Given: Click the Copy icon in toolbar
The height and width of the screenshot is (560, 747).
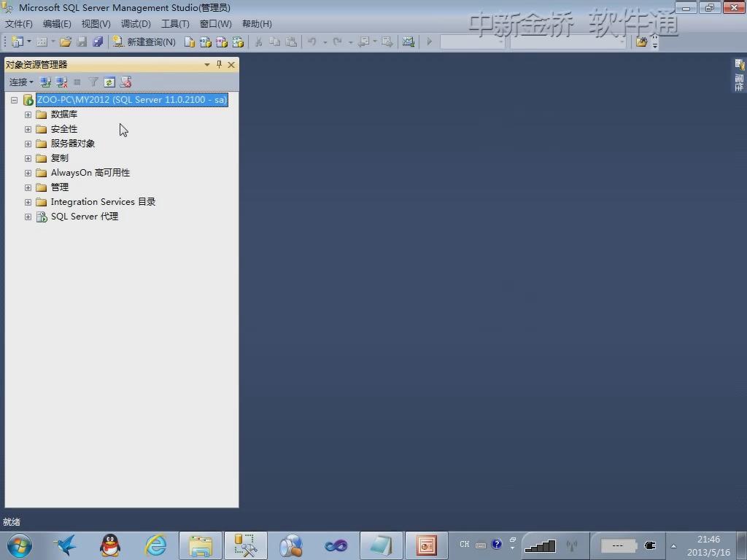Looking at the screenshot, I should coord(274,42).
